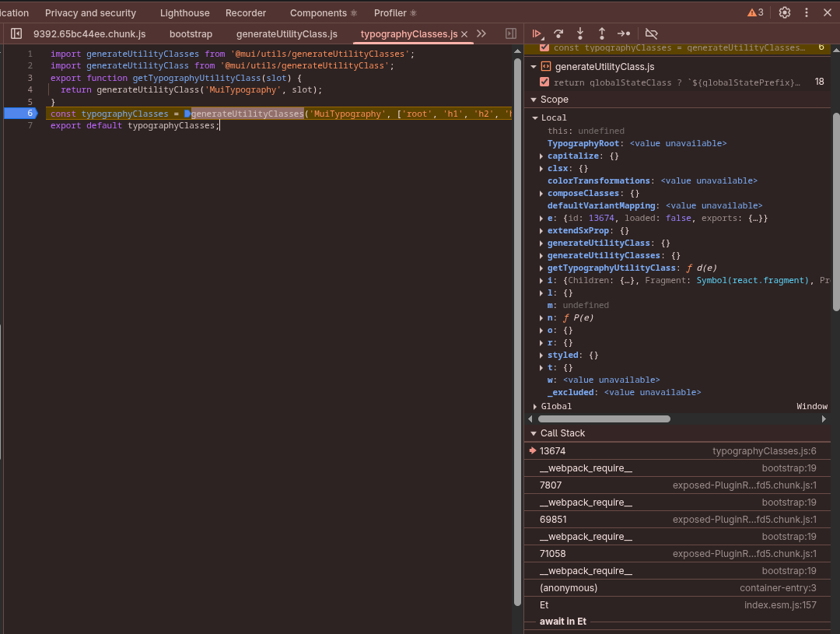
Task: Step into next function call
Action: (x=580, y=34)
